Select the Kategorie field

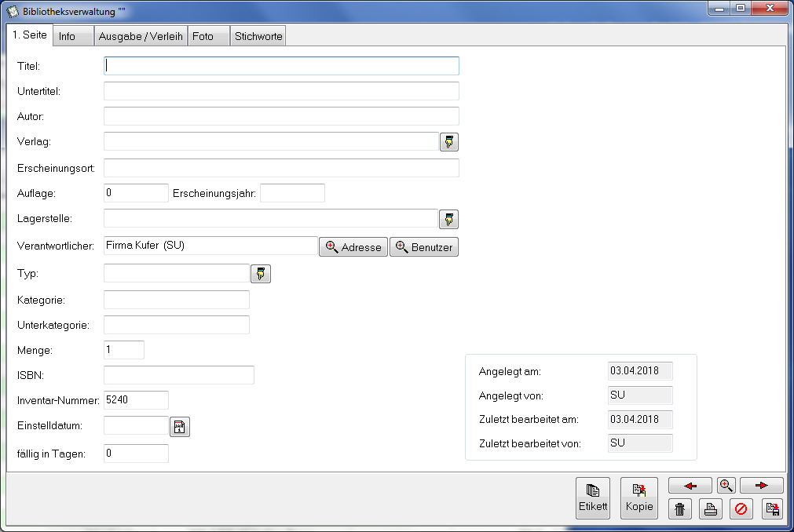coord(177,300)
